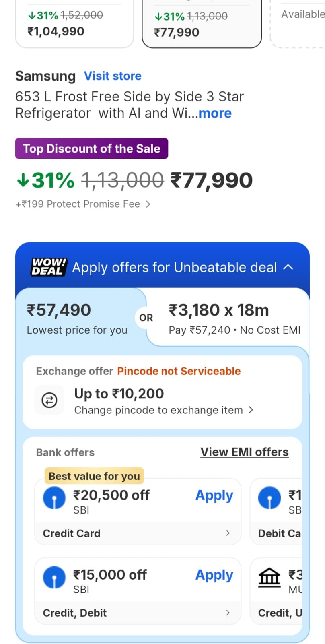Expand Credit, Debit offer details arrow

click(x=228, y=613)
